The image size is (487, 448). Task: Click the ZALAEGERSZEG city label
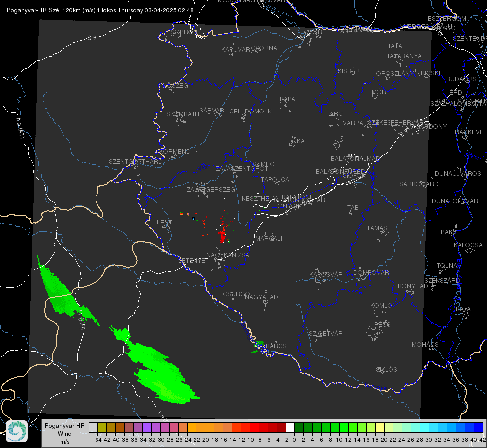tap(211, 189)
